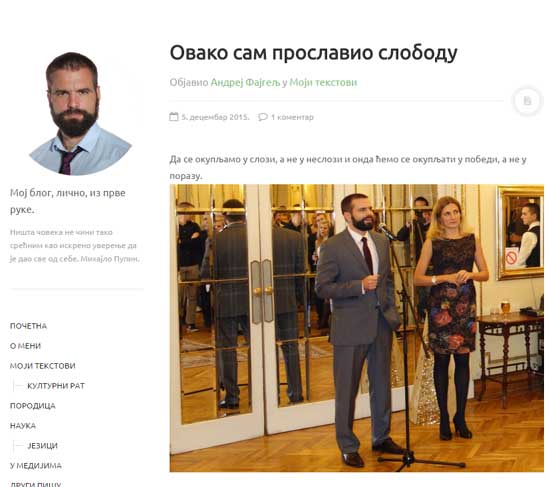Open the post title Овако сам прославио слободу

[x=314, y=53]
